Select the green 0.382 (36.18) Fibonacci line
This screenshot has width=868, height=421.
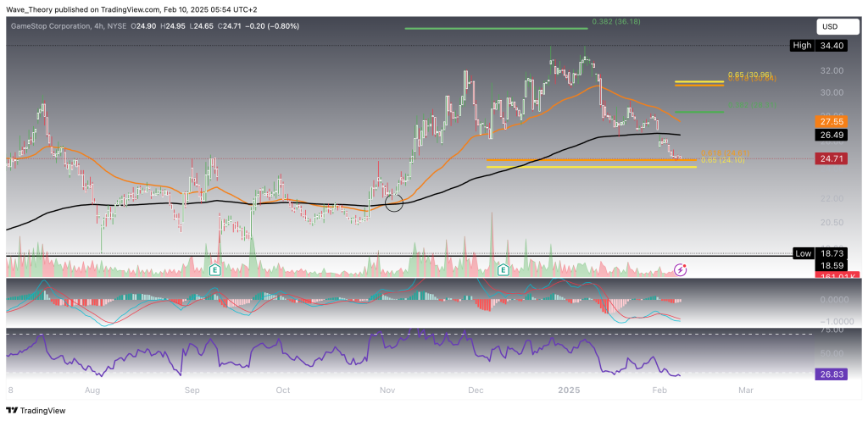(495, 28)
